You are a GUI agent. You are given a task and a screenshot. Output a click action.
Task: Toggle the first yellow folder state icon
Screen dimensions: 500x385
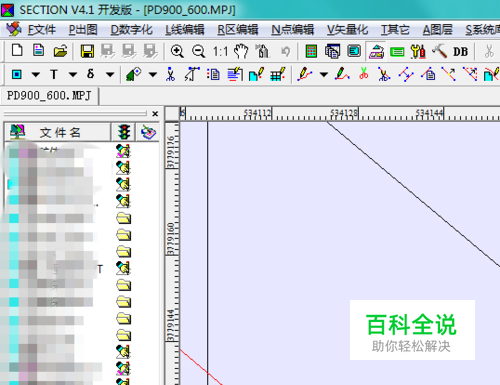pyautogui.click(x=124, y=218)
